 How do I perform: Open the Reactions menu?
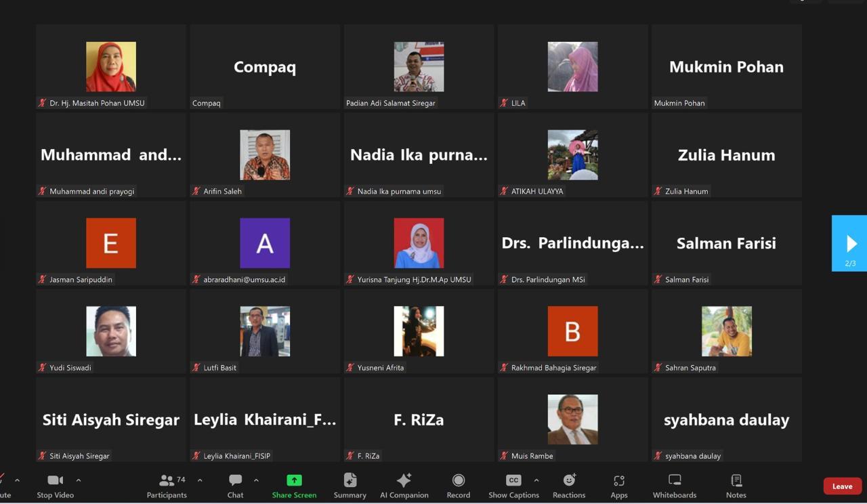click(568, 485)
